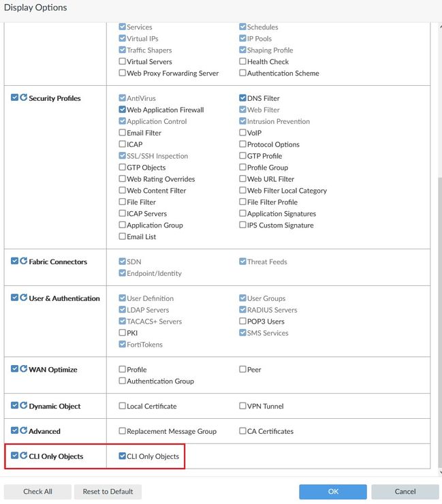This screenshot has width=442, height=504.
Task: Confirm with the OK button
Action: click(x=332, y=492)
